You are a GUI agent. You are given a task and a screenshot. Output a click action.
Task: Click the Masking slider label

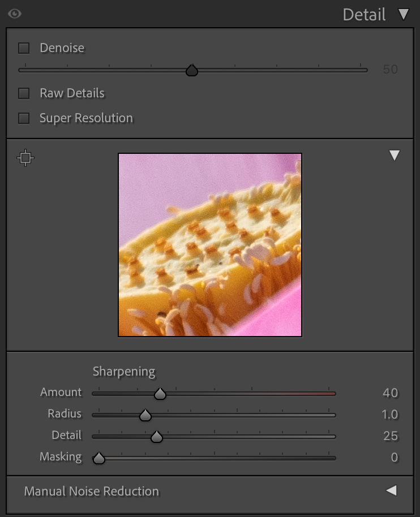coord(61,457)
